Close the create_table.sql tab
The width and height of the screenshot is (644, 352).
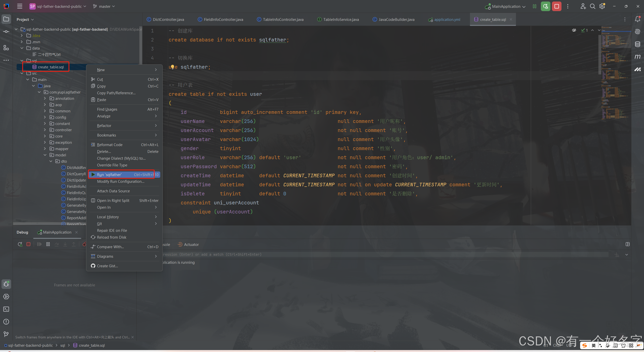(x=511, y=19)
